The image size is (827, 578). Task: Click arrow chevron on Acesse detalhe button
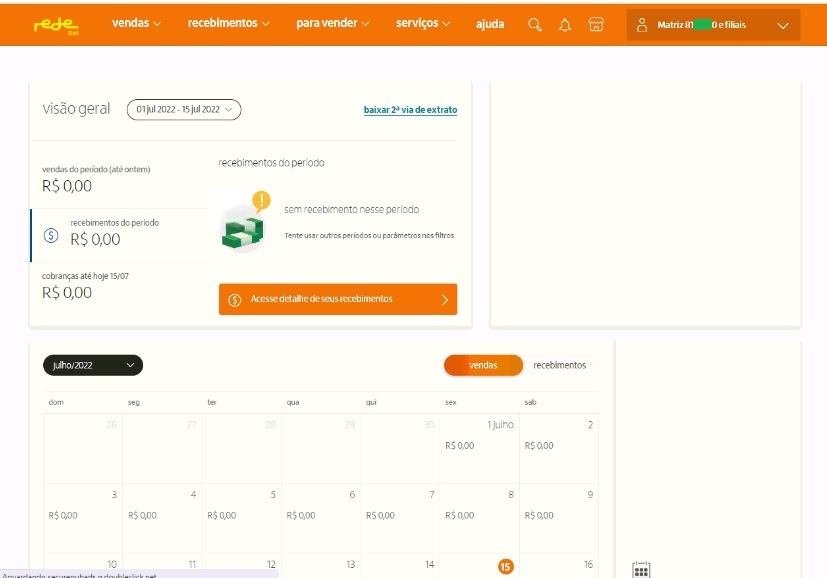coord(445,300)
